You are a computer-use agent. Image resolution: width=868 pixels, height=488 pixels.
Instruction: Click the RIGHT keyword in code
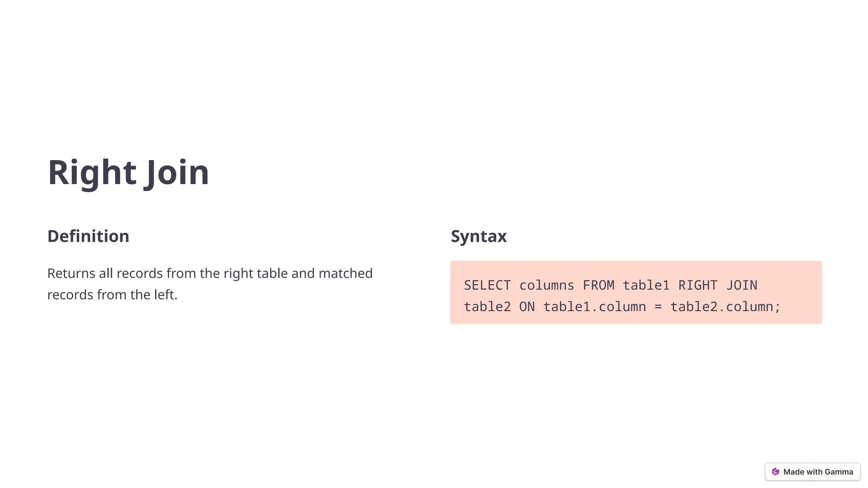698,285
